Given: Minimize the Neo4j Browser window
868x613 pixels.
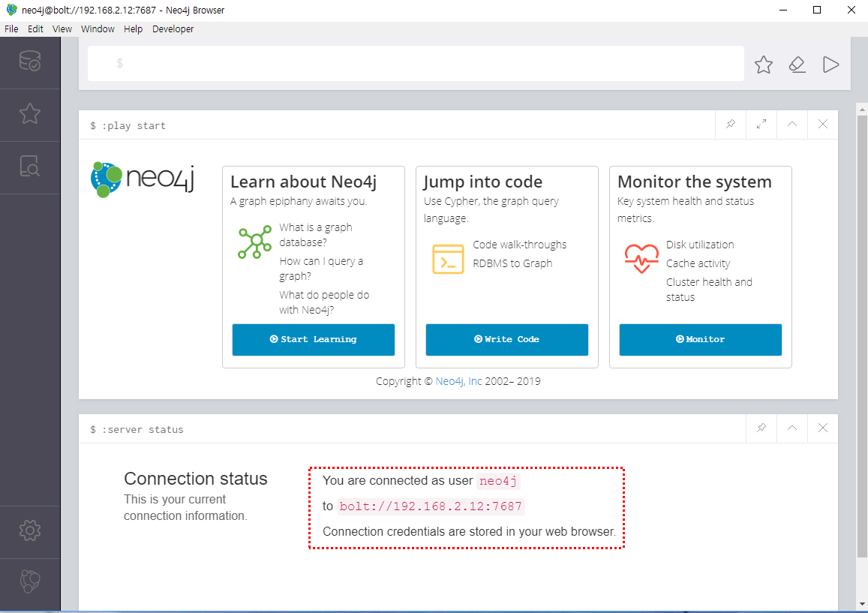Looking at the screenshot, I should tap(783, 10).
